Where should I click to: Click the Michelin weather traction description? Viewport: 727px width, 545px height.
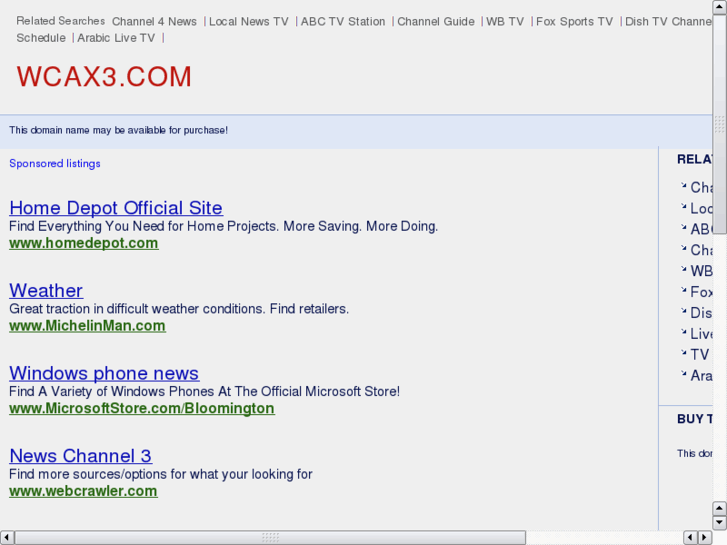pos(179,309)
